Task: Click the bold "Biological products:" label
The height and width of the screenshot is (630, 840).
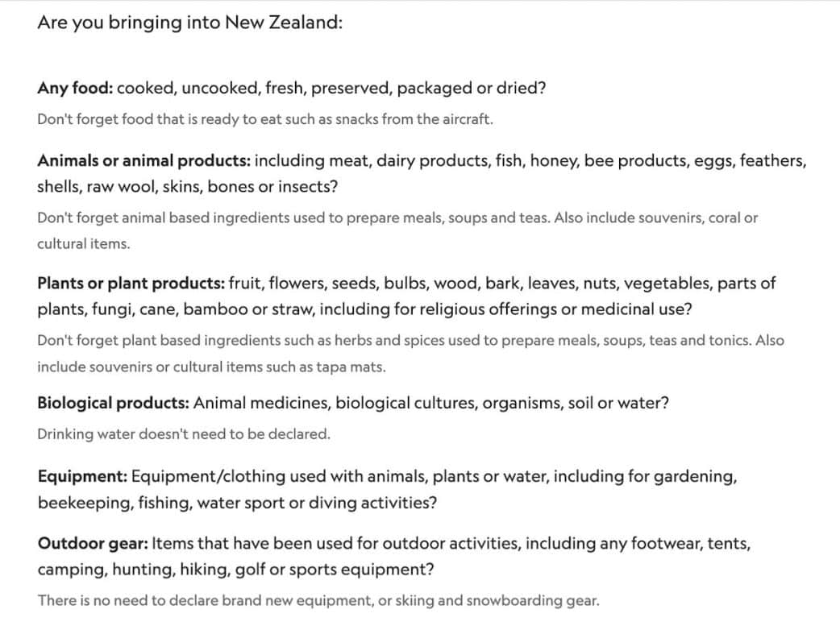Action: pos(113,404)
